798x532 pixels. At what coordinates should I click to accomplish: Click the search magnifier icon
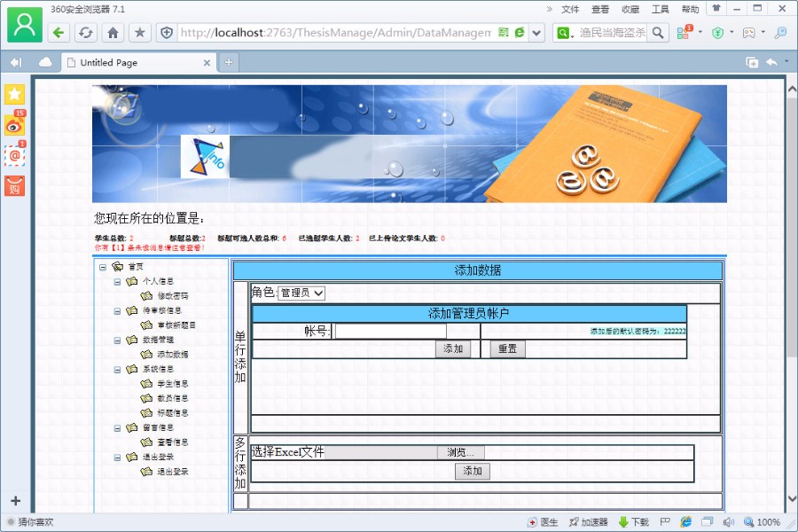[x=658, y=33]
